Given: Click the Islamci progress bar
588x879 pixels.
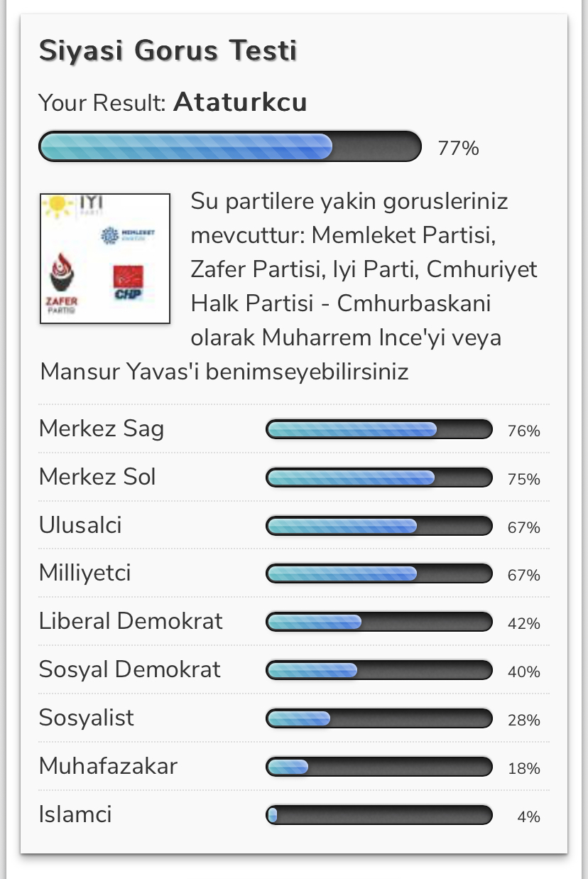Looking at the screenshot, I should 379,814.
